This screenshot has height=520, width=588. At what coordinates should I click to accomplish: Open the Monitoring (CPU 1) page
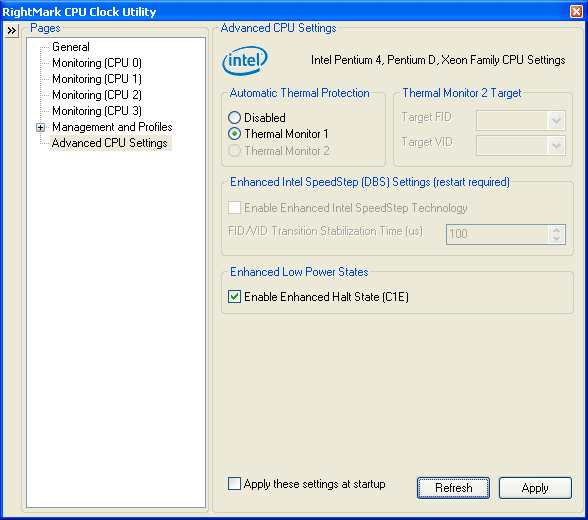[x=97, y=79]
